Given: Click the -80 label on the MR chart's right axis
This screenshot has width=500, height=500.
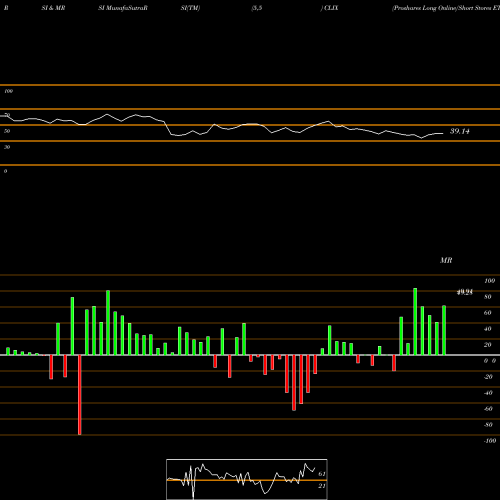Looking at the screenshot, I should pos(488,425).
